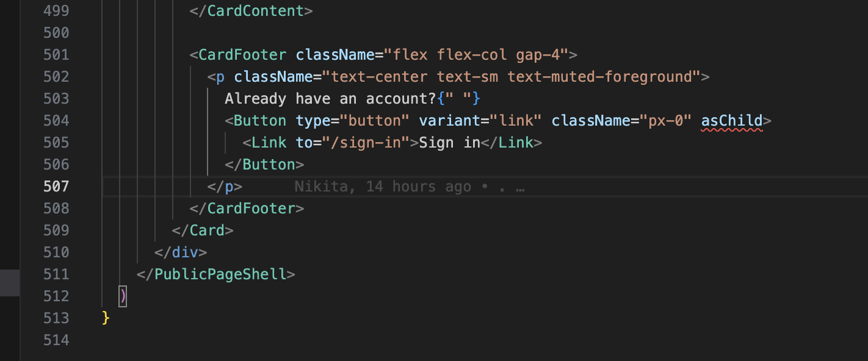Select line number 507 in the gutter
The image size is (868, 361).
[x=56, y=187]
